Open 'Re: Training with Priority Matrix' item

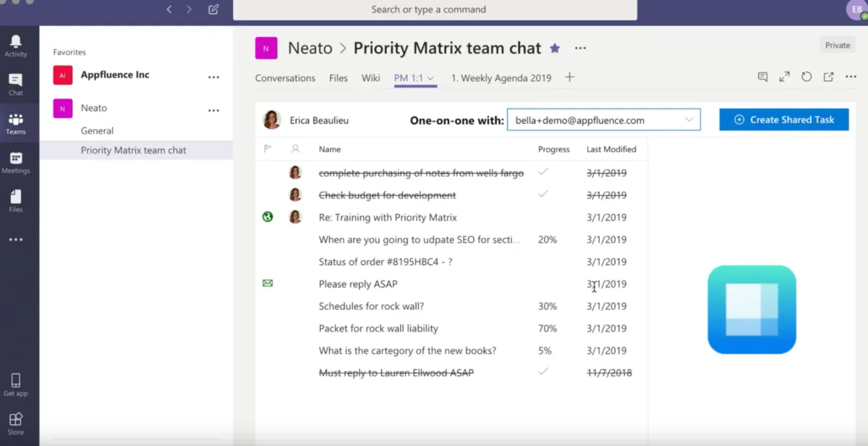pos(388,217)
